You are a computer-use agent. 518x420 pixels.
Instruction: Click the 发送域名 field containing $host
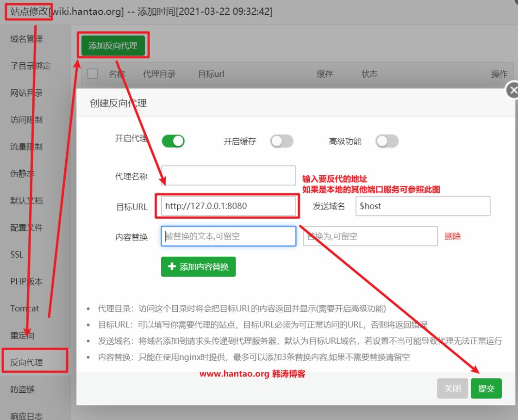(423, 206)
